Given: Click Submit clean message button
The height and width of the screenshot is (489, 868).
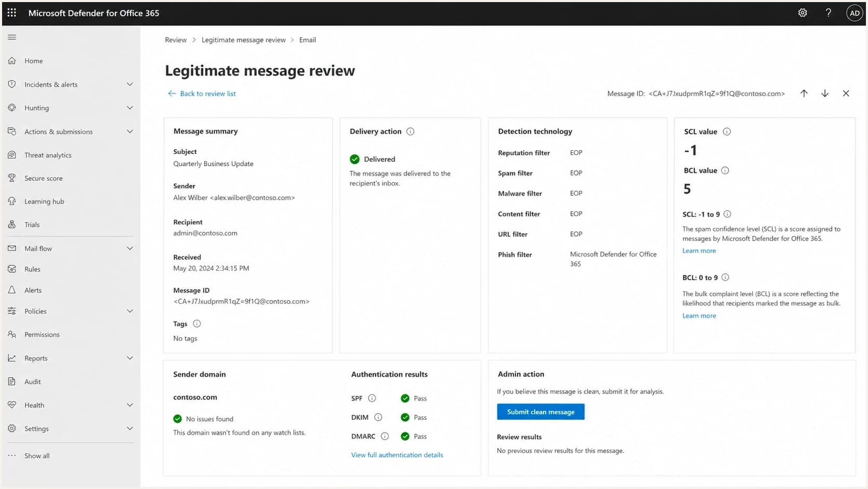Looking at the screenshot, I should coord(540,412).
